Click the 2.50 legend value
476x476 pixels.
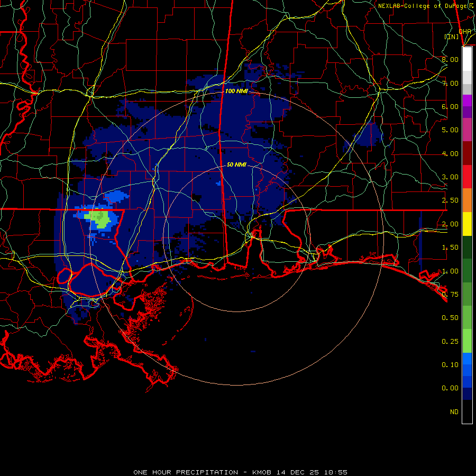450,200
